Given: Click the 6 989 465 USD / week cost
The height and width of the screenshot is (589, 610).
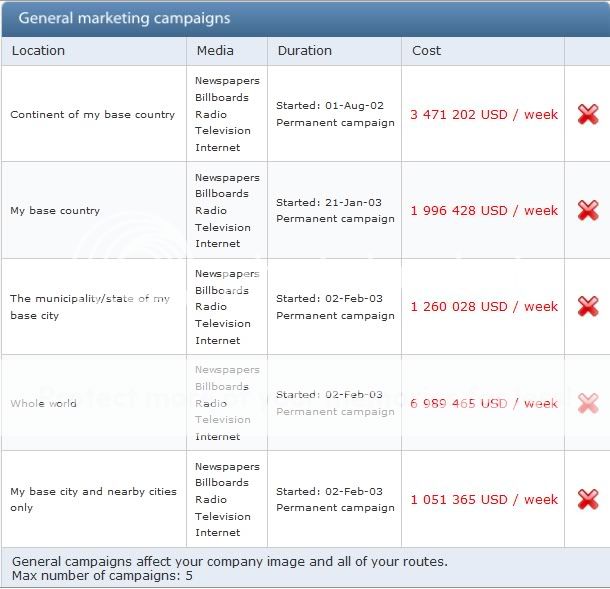Looking at the screenshot, I should tap(484, 403).
